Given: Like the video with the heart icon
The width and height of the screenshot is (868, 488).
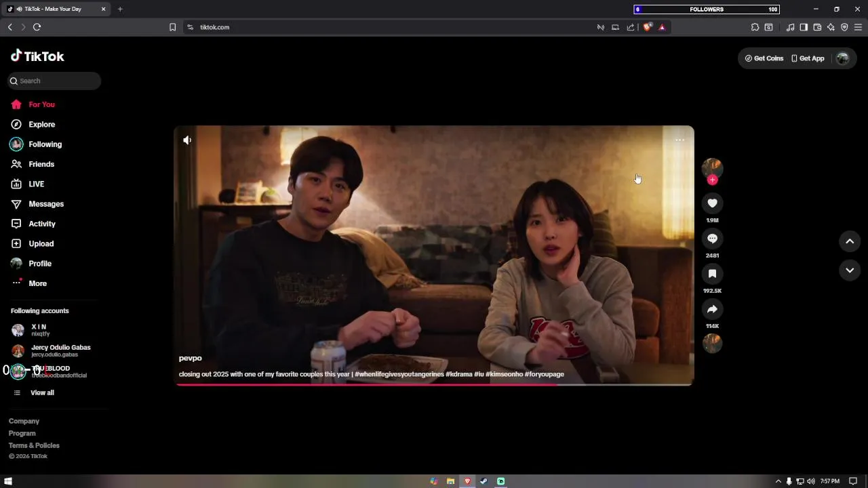Looking at the screenshot, I should [712, 203].
